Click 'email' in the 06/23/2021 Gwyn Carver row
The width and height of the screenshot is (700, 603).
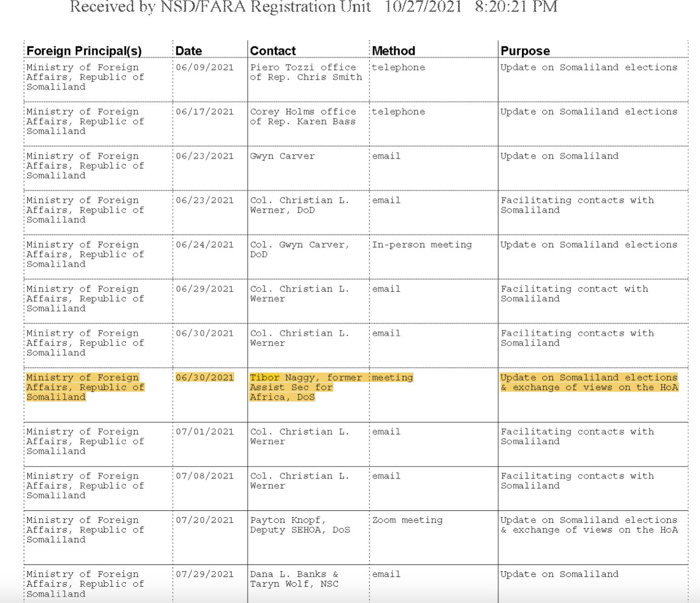pyautogui.click(x=386, y=156)
